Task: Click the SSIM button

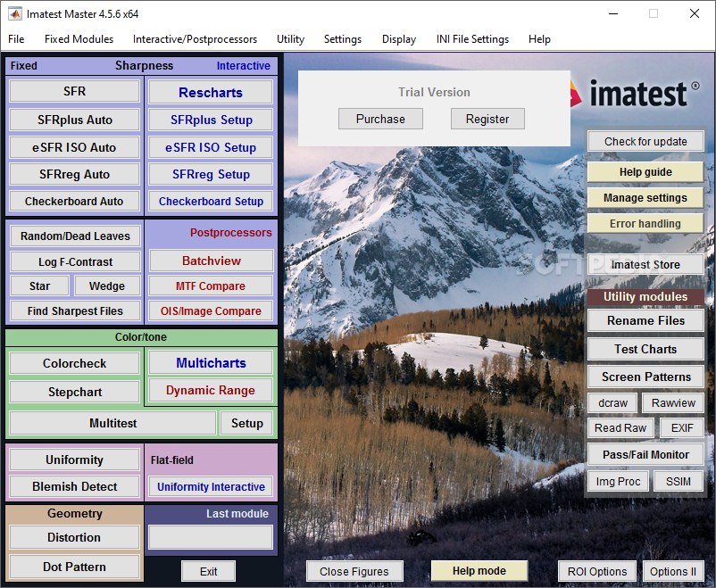Action: [x=679, y=481]
